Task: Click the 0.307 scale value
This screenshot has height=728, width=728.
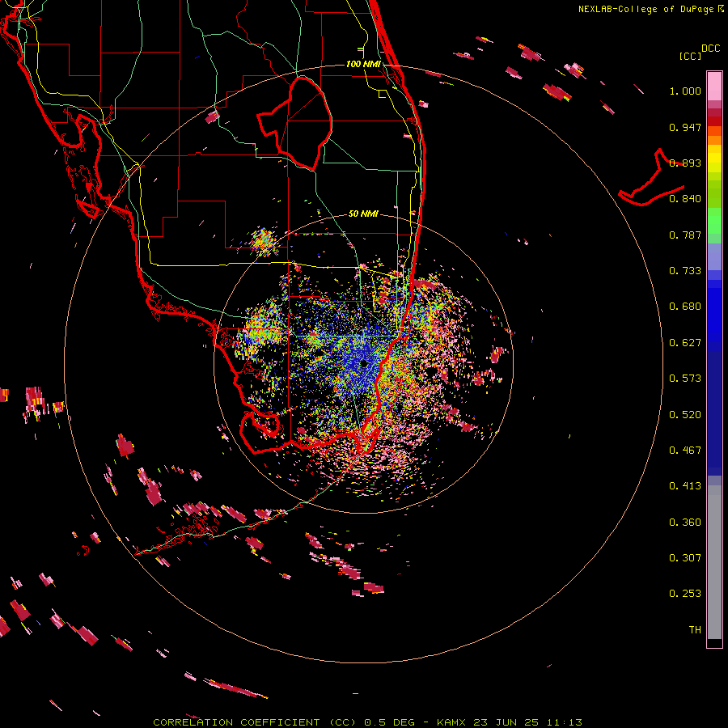Action: click(x=685, y=558)
